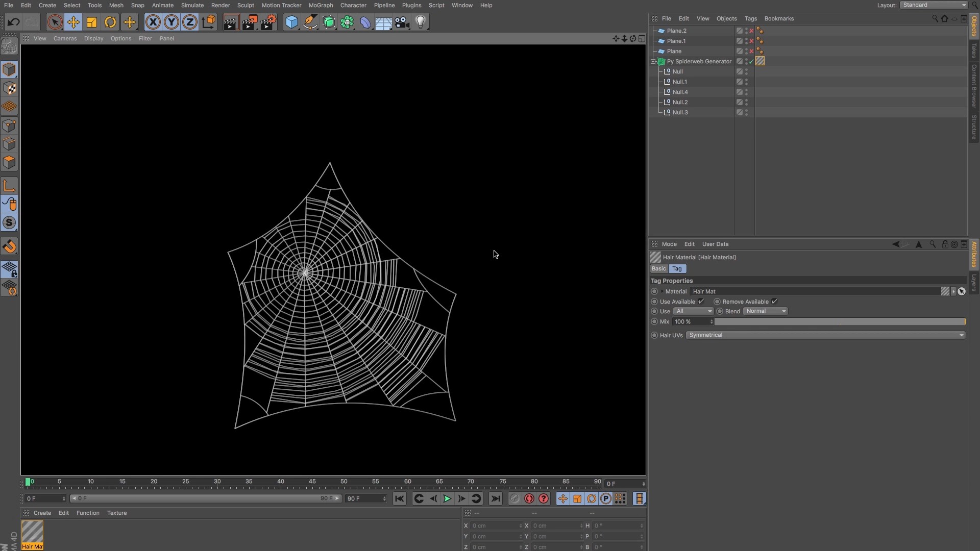Collapse the Py Spiderweb Generator tree
980x551 pixels.
click(x=653, y=61)
